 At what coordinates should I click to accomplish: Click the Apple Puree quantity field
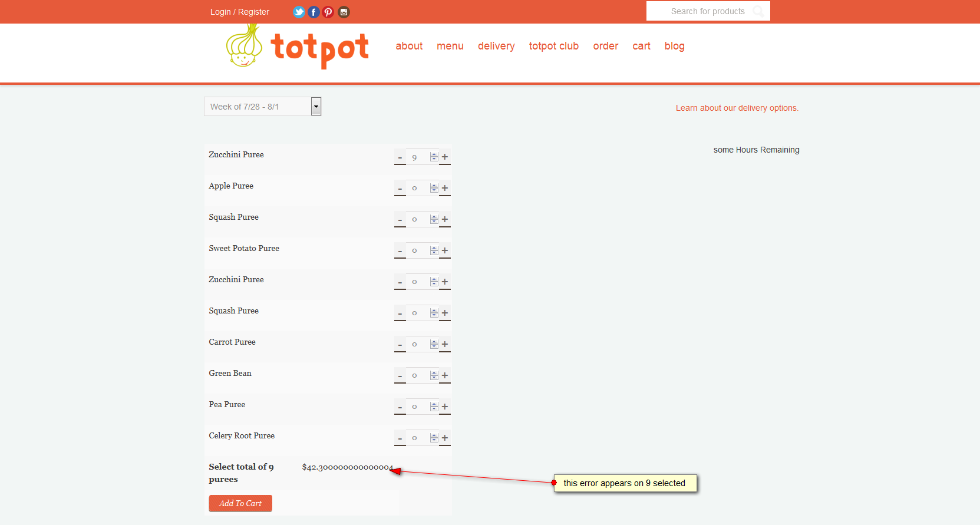[422, 189]
